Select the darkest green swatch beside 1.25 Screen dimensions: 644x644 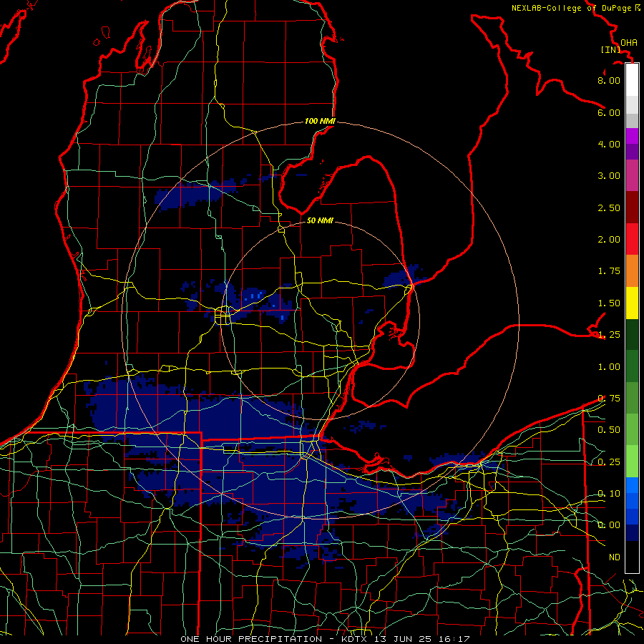(x=632, y=335)
